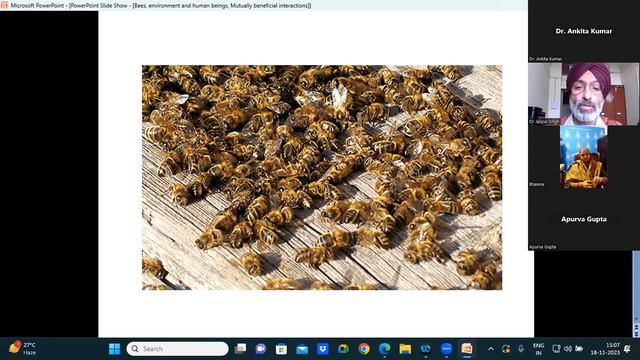Screen dimensions: 640x360
Task: Open the clock showing 15:07
Action: 605,349
